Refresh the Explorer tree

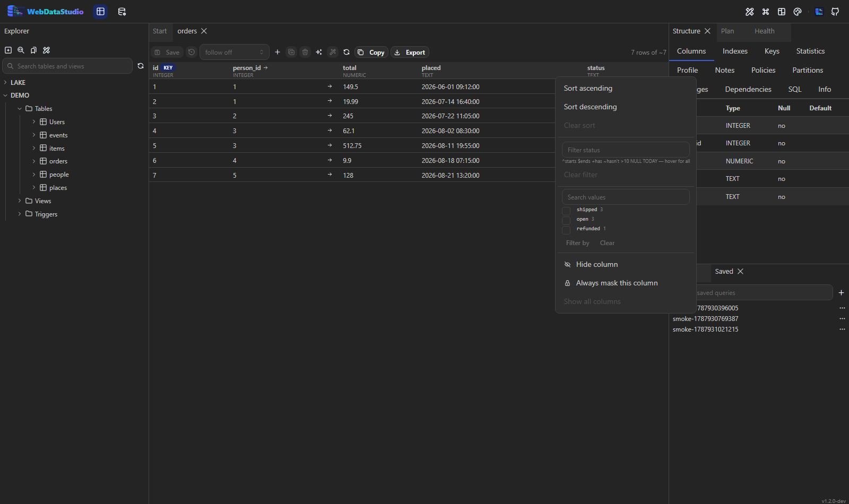coord(141,66)
